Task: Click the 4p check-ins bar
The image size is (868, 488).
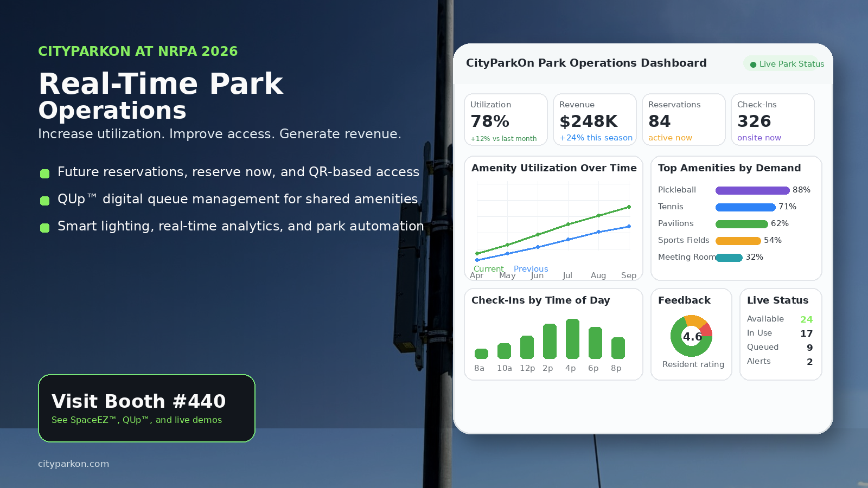Action: pyautogui.click(x=572, y=339)
